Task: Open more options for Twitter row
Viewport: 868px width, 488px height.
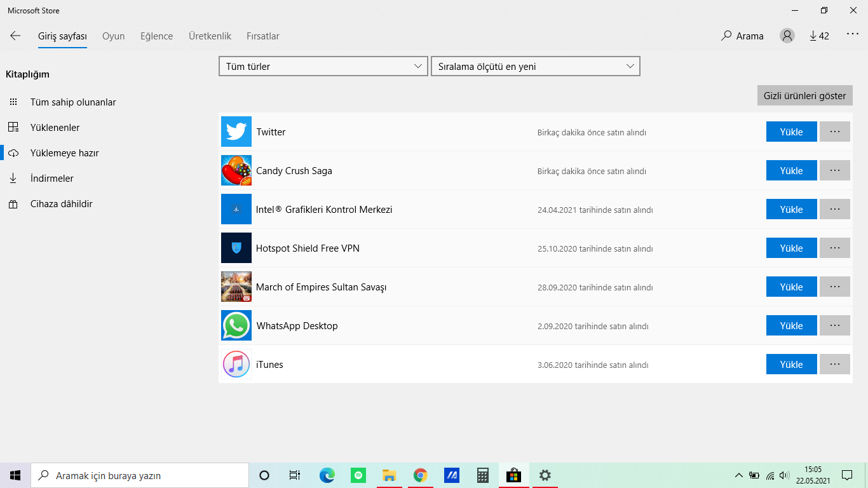Action: click(x=835, y=132)
